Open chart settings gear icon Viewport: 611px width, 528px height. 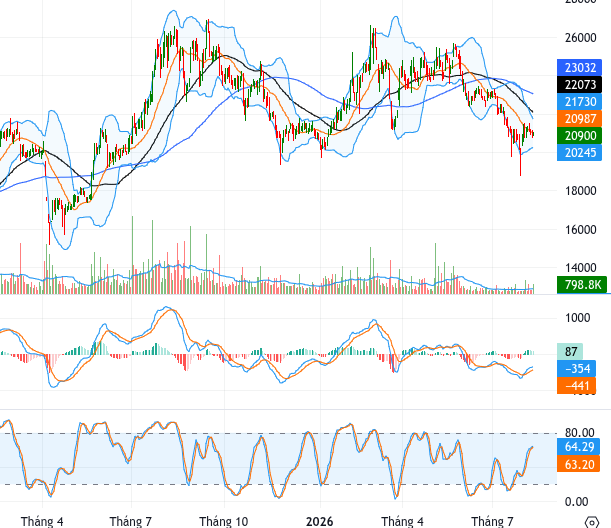click(592, 522)
